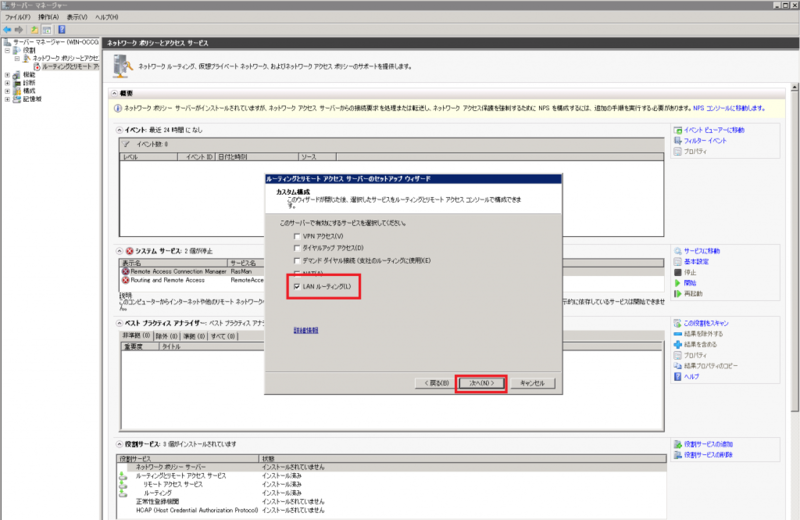This screenshot has height=520, width=800.
Task: Click the green 再起動 restart icon
Action: coord(678,294)
